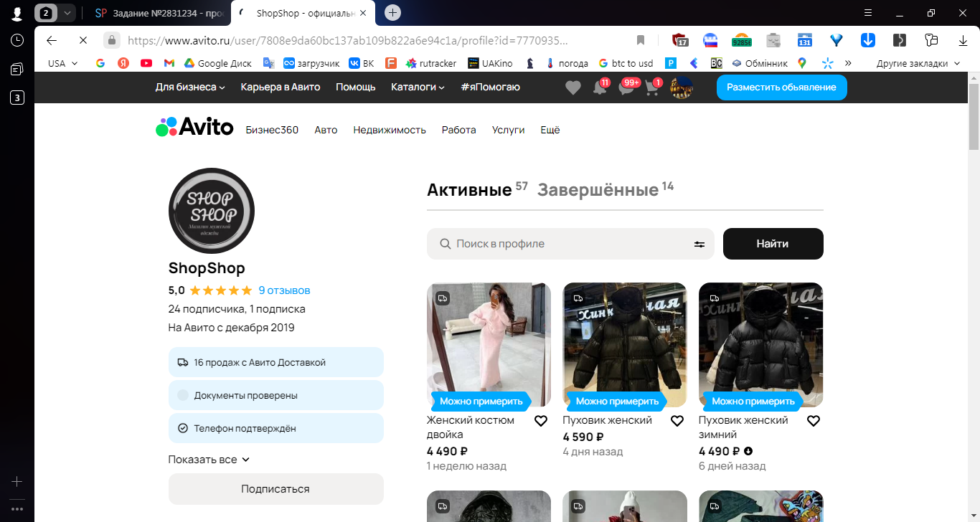Open Обмінник bookmark
The height and width of the screenshot is (522, 980).
(x=759, y=63)
